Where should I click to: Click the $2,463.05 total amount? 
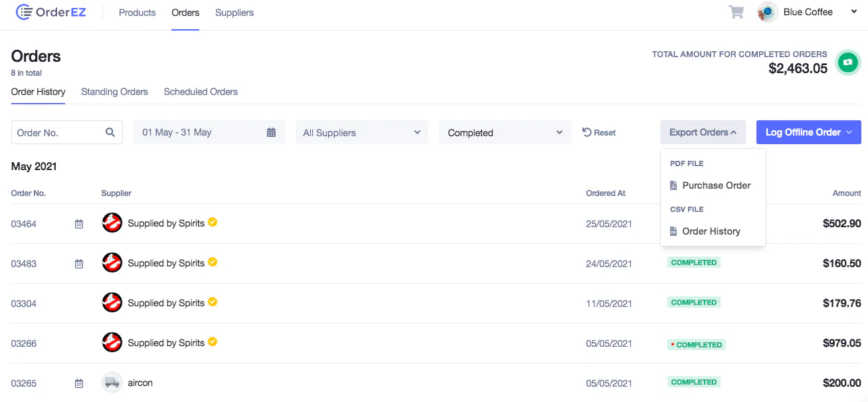pos(798,68)
